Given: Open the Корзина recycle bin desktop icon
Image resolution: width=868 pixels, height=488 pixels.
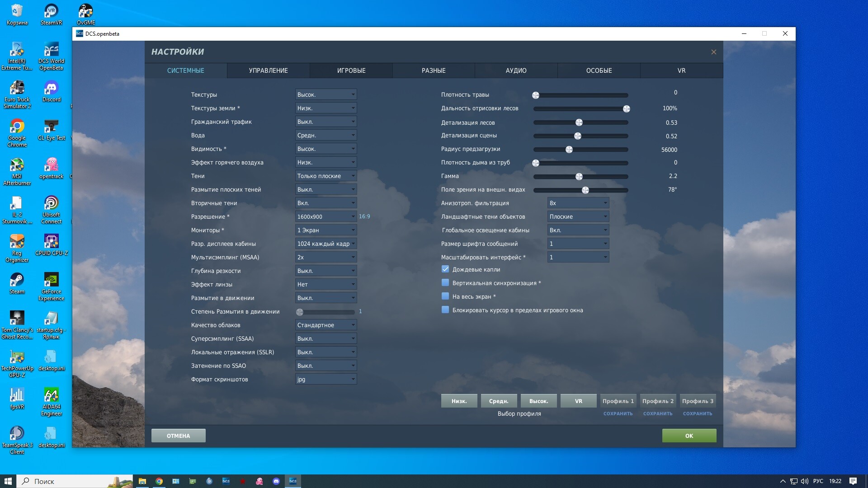Looking at the screenshot, I should click(x=17, y=14).
